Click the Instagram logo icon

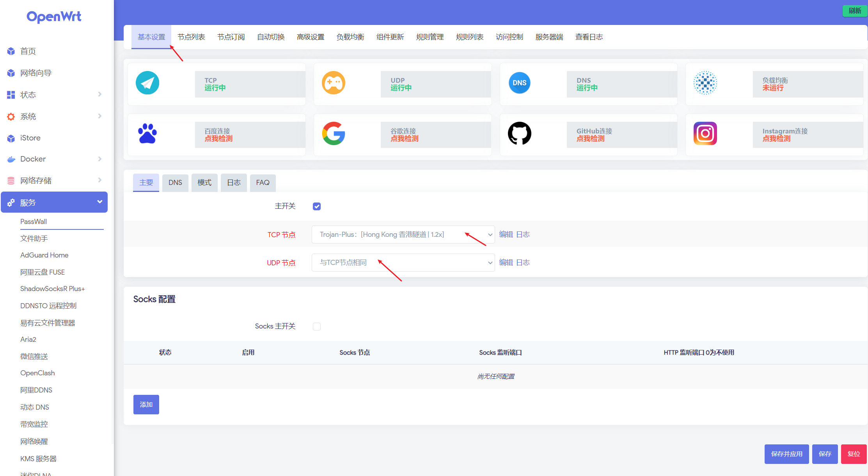(x=705, y=134)
